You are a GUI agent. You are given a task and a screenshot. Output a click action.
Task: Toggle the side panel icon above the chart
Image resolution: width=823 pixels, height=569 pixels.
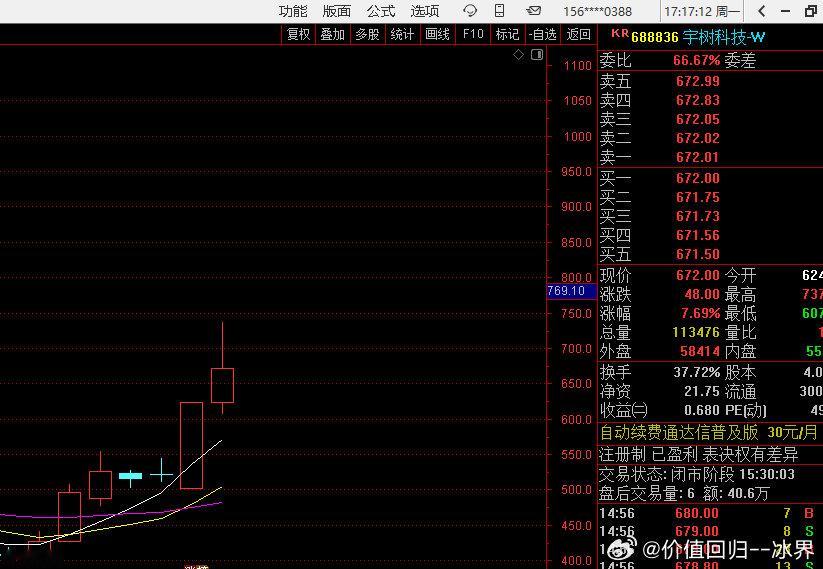tap(536, 55)
